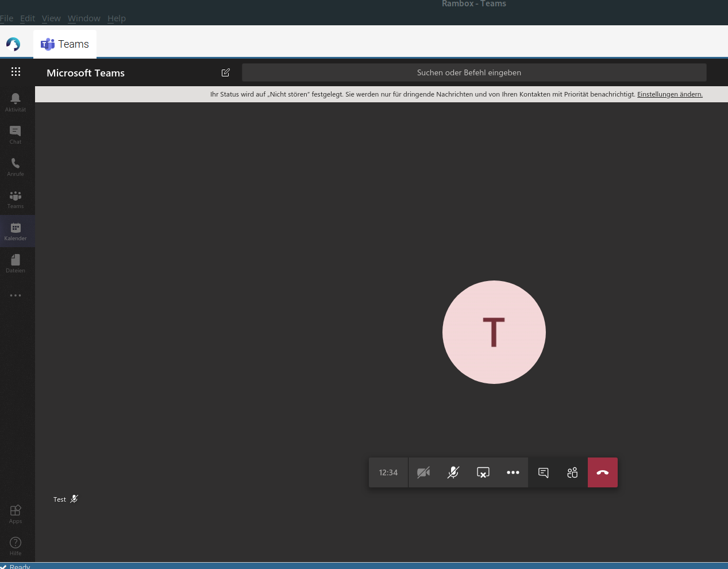Click the T participant avatar

tap(494, 332)
